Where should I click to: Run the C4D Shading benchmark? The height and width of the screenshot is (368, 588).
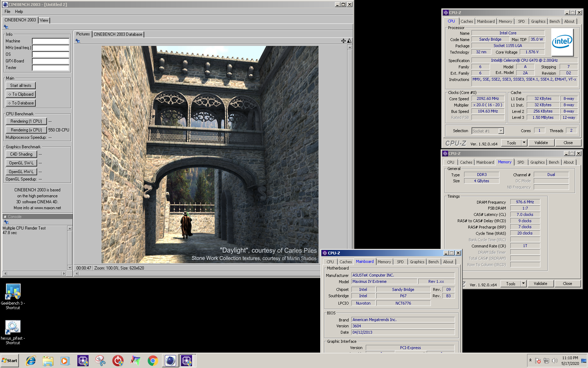(x=21, y=154)
